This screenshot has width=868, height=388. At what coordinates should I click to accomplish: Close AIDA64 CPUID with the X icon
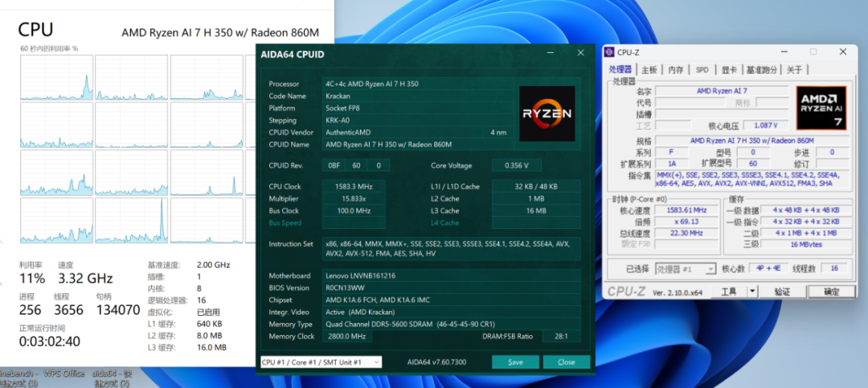[581, 53]
